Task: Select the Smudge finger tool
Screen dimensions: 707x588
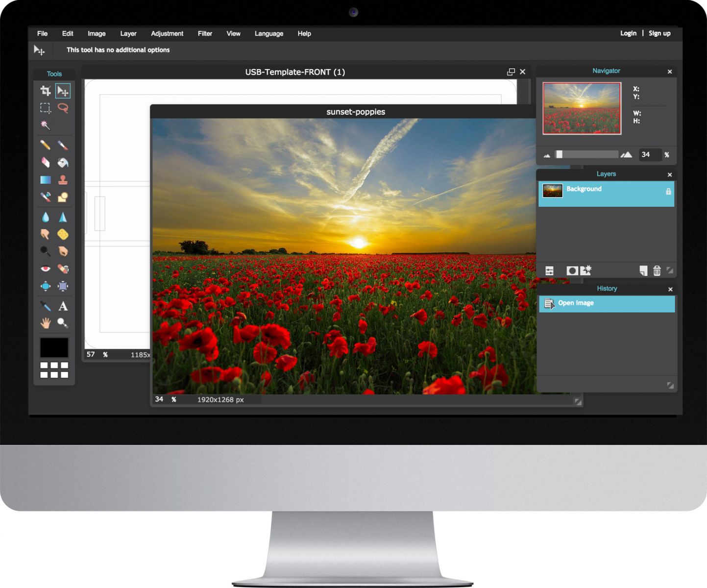Action: coord(46,234)
